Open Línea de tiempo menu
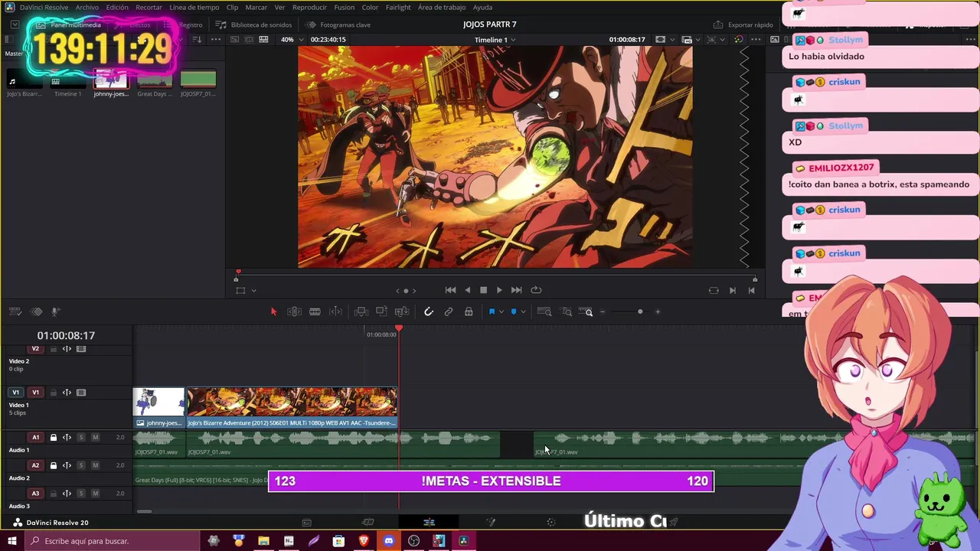The image size is (980, 551). (194, 7)
